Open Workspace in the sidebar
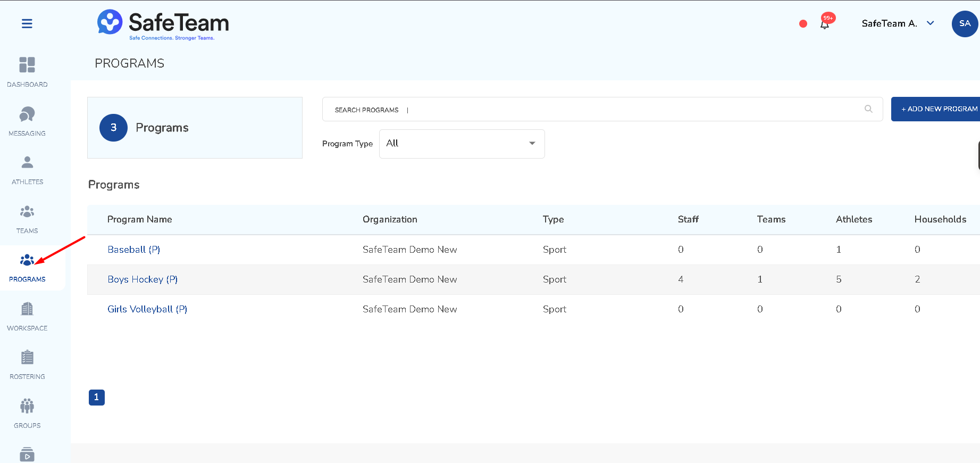 (27, 316)
